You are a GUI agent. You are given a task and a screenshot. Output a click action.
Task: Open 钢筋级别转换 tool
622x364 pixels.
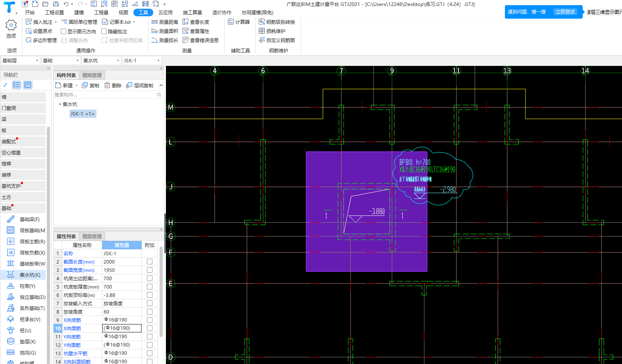277,22
